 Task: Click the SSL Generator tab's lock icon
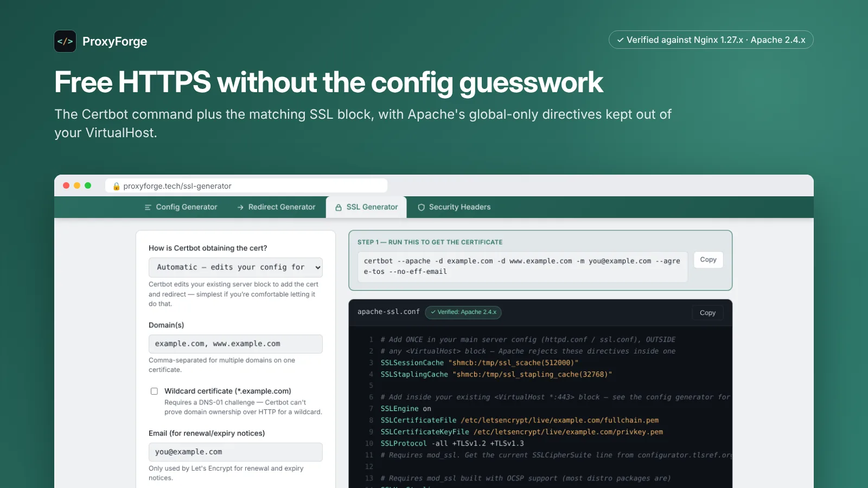tap(339, 207)
